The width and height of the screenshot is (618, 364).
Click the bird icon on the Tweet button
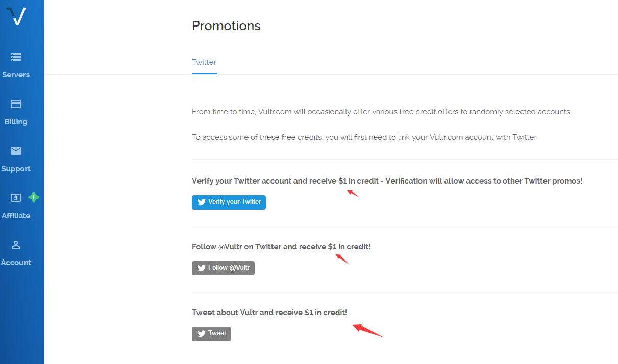point(202,334)
